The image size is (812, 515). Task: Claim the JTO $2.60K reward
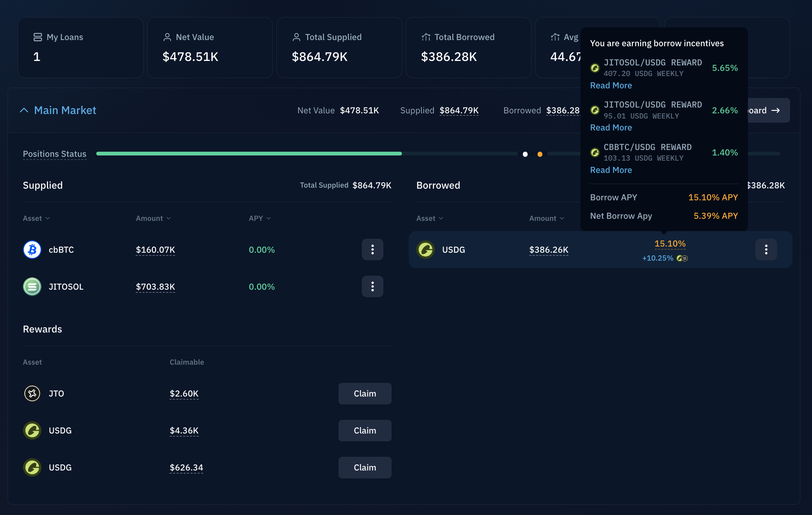365,393
